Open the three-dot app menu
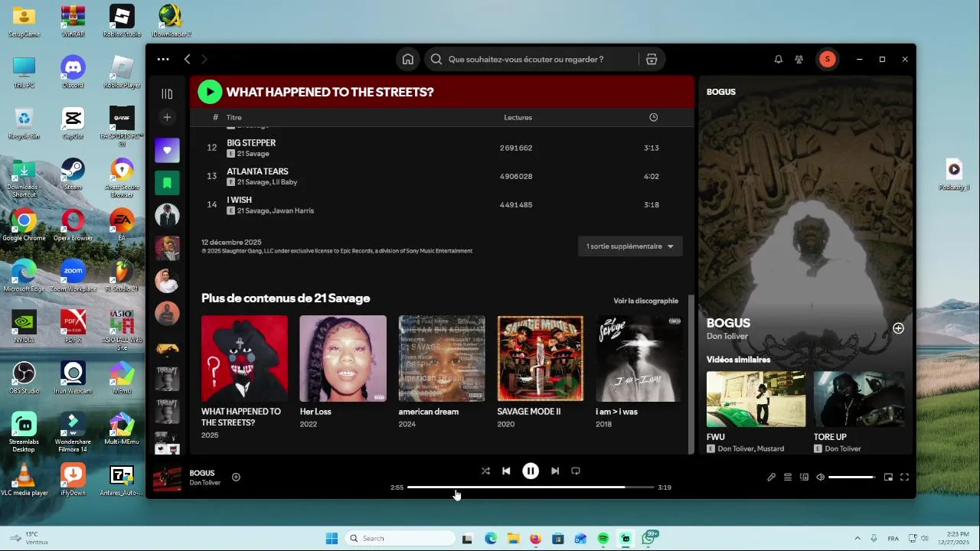The height and width of the screenshot is (551, 980). (x=163, y=59)
